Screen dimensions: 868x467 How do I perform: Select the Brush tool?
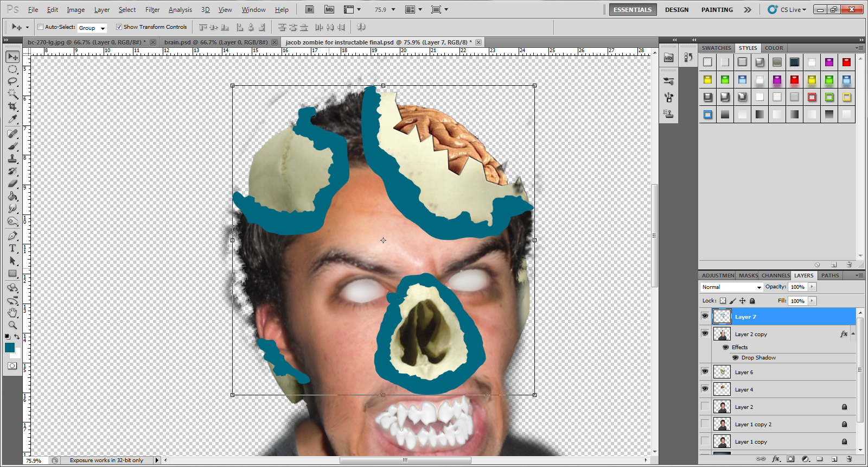[x=12, y=146]
